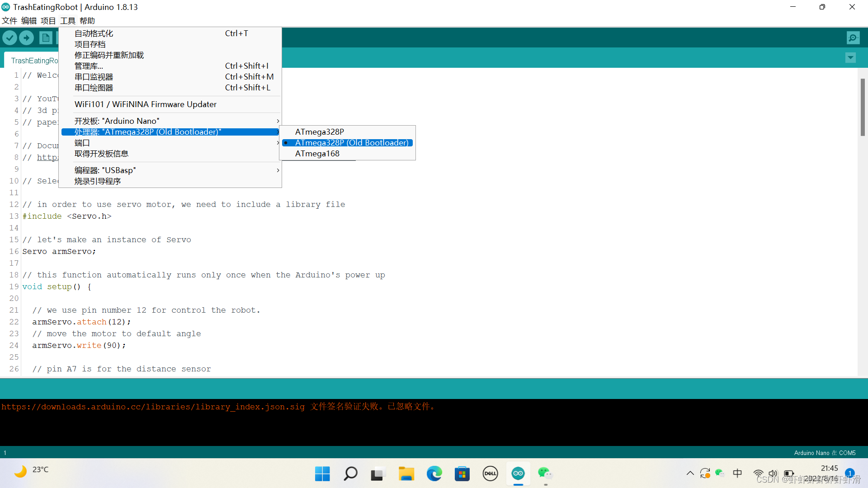Click the Arduino IDE taskbar icon
This screenshot has height=488, width=868.
click(518, 474)
